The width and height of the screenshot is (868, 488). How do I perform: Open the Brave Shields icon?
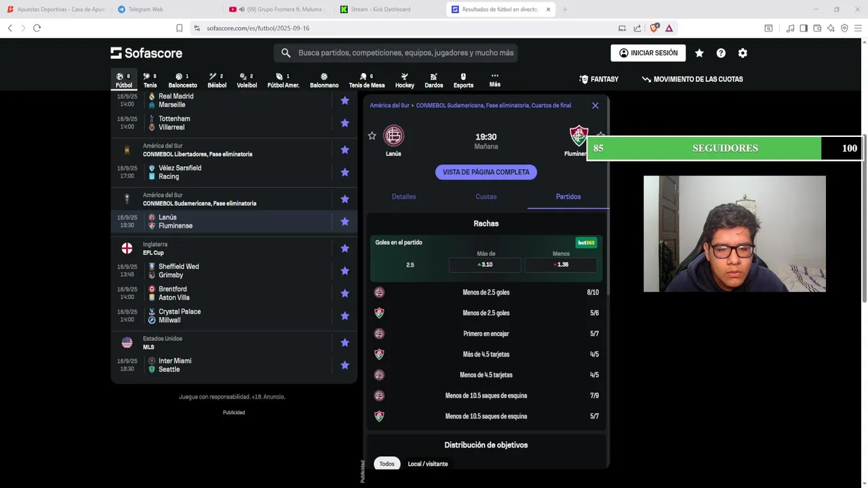point(654,28)
